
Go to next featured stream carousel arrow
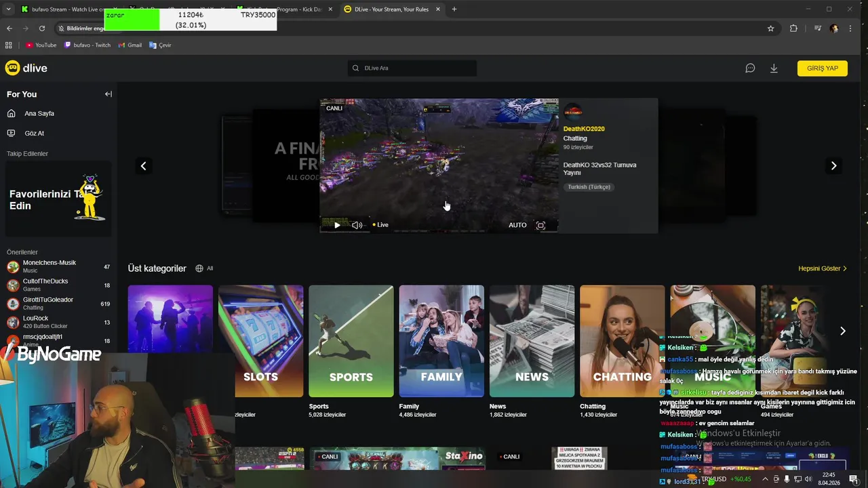click(833, 166)
